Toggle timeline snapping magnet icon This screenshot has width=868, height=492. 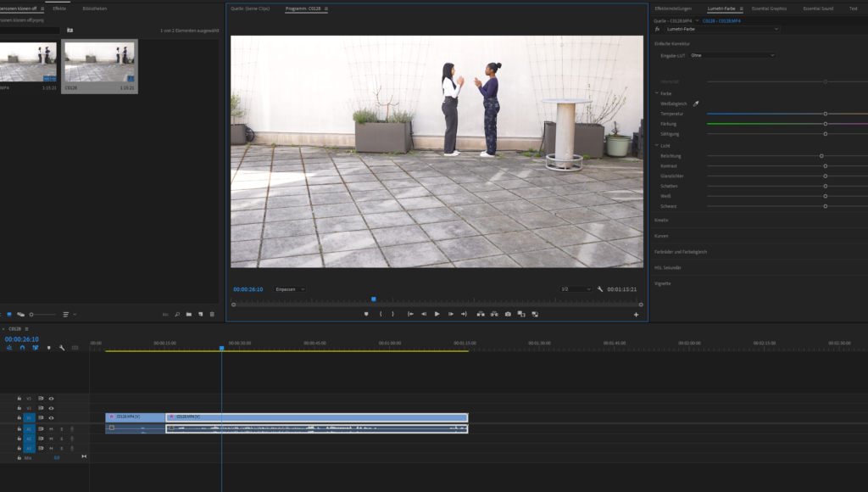(x=22, y=348)
